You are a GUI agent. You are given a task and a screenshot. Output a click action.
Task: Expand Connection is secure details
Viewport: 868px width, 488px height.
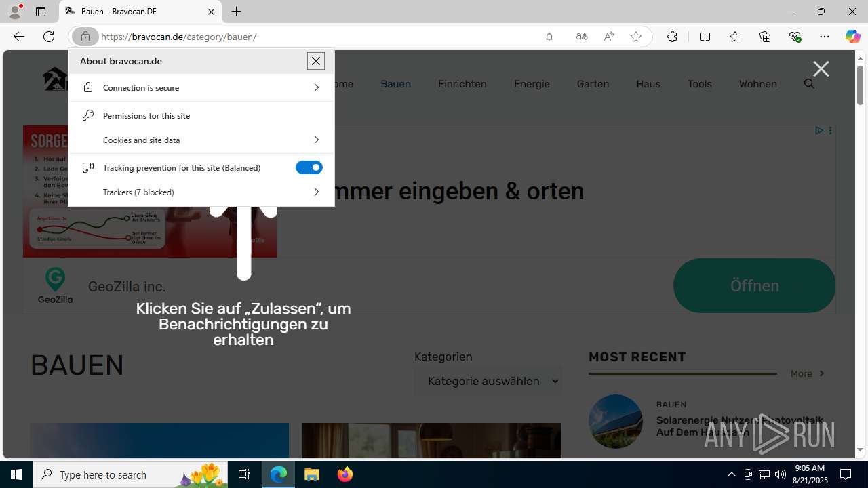pos(201,87)
